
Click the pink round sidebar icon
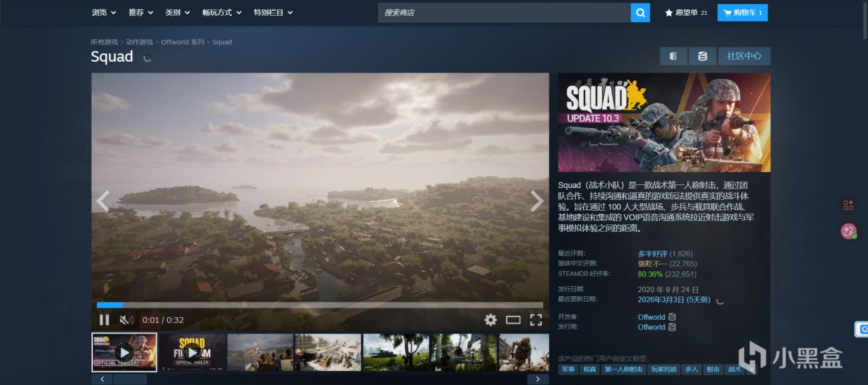tap(848, 231)
